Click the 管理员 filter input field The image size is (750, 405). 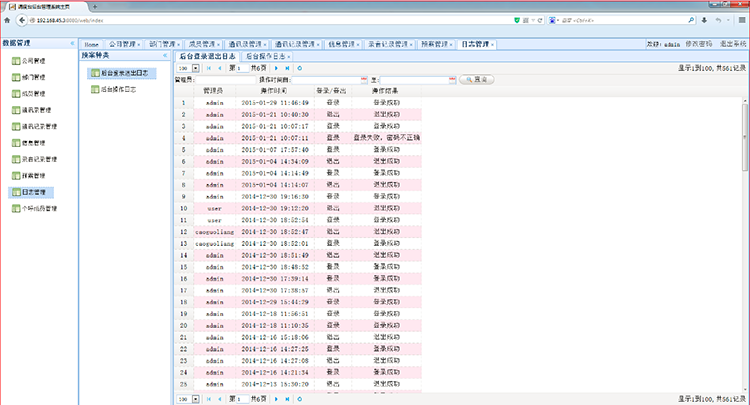[x=225, y=80]
